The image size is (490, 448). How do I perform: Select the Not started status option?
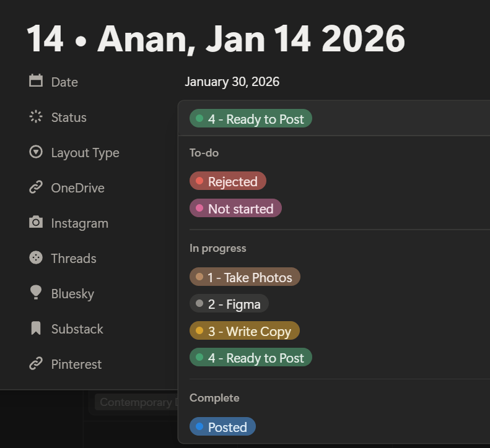pos(235,209)
